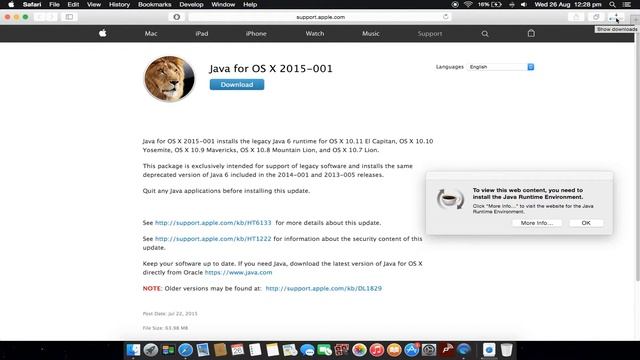Click the date and time in menu bar
The image size is (640, 360).
point(568,4)
